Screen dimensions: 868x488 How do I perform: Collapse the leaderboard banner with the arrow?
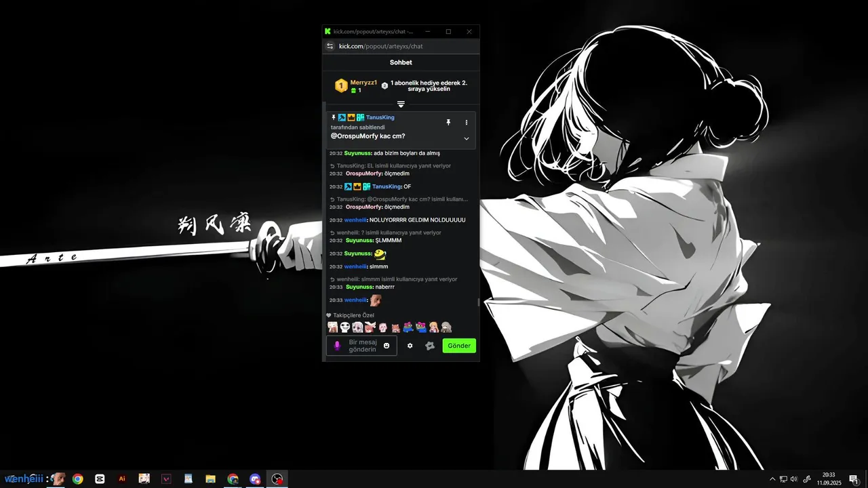401,104
